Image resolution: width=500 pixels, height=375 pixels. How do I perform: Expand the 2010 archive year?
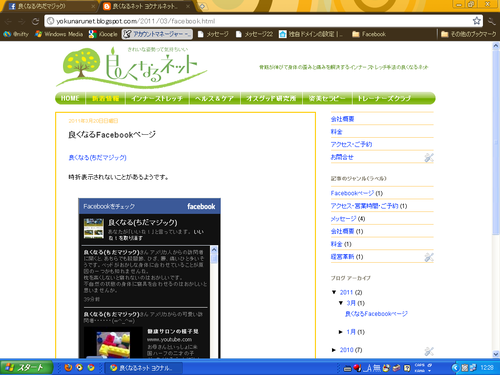point(334,350)
